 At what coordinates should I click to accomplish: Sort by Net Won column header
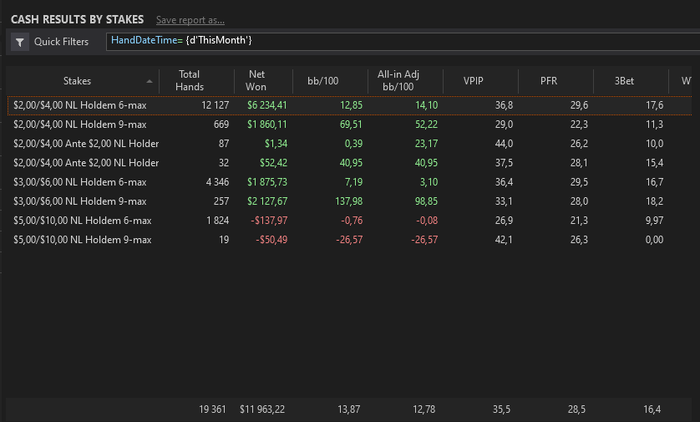[256, 80]
